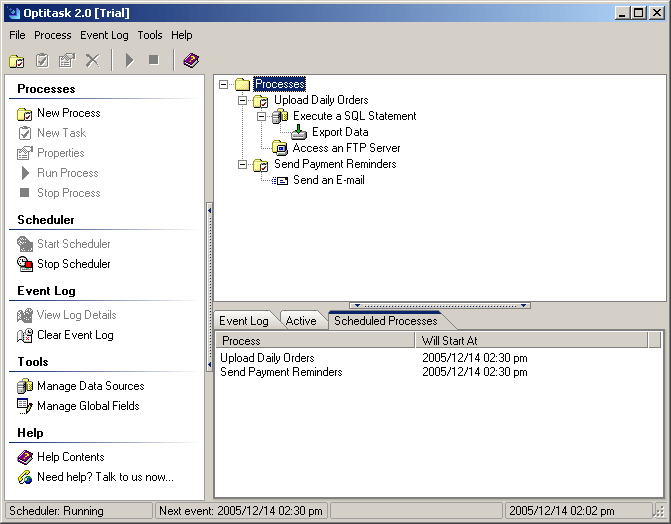Open the Process menu
Screen dimensions: 671x524
coord(53,35)
